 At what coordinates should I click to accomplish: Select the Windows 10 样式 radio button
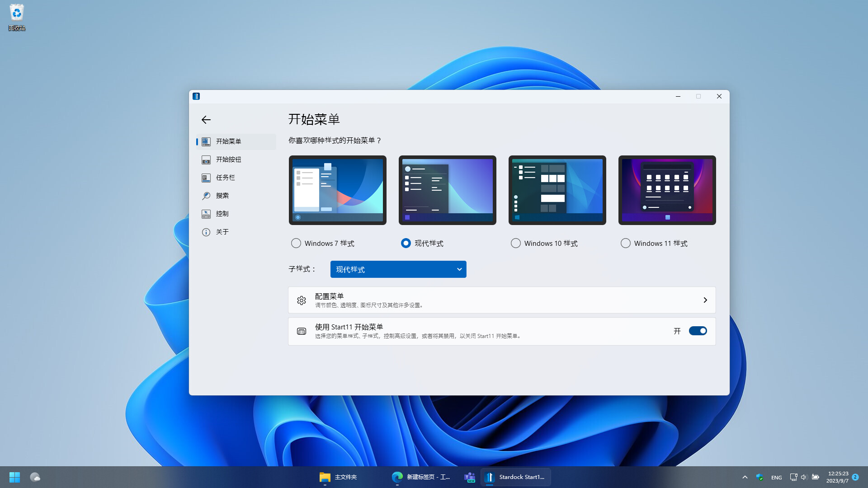(x=516, y=244)
